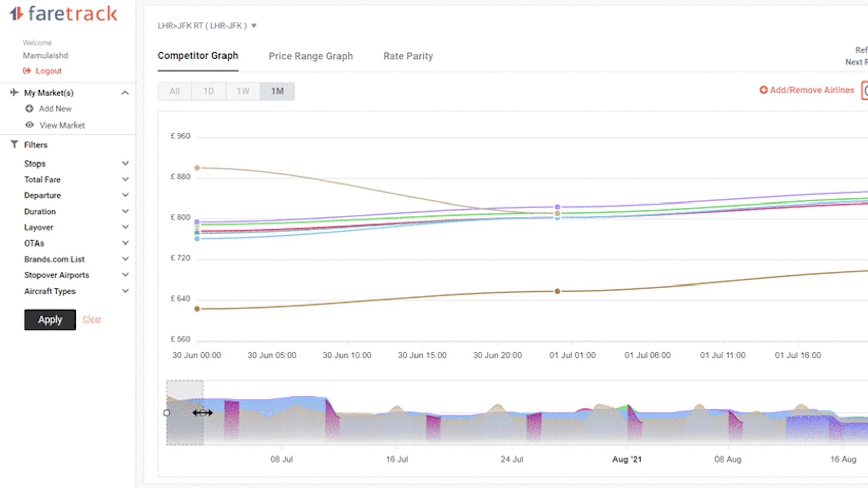The height and width of the screenshot is (488, 868).
Task: Click the faretrack logo
Action: coord(63,14)
